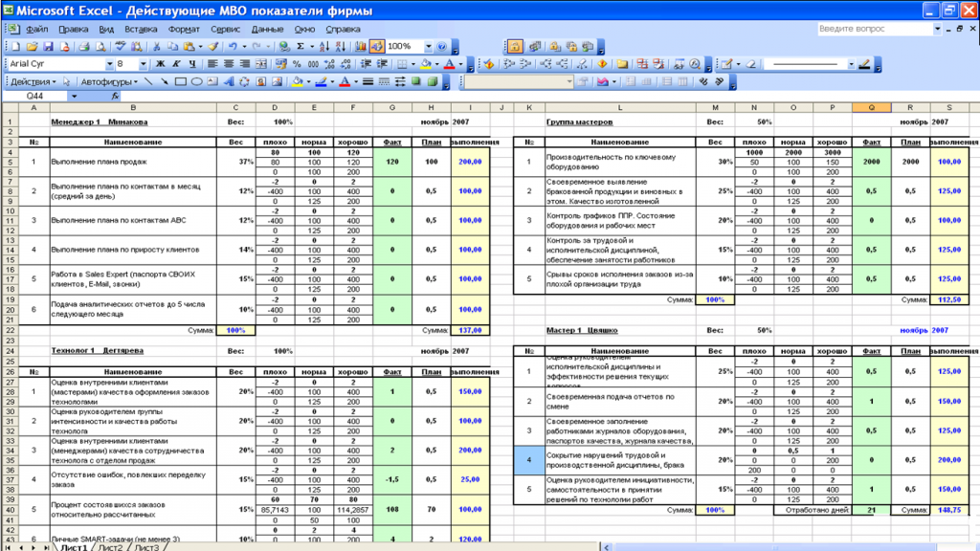Click the Print icon in the standard toolbar
Image resolution: width=980 pixels, height=551 pixels.
(84, 47)
